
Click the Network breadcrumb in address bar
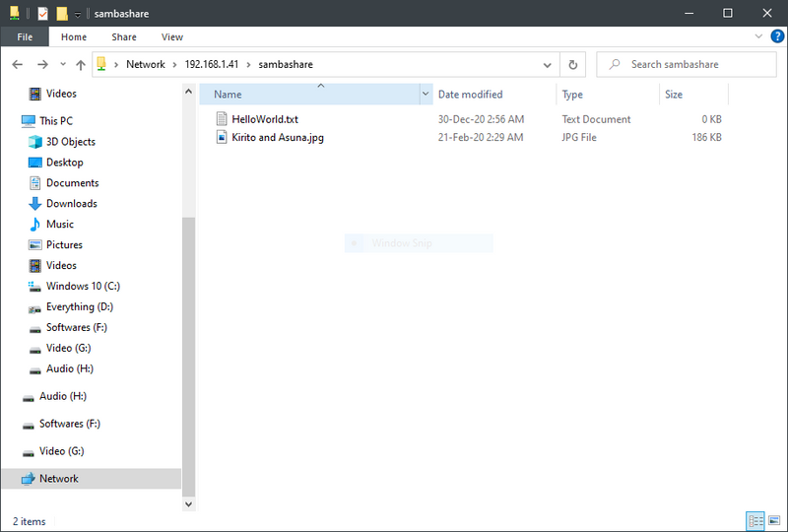coord(145,64)
